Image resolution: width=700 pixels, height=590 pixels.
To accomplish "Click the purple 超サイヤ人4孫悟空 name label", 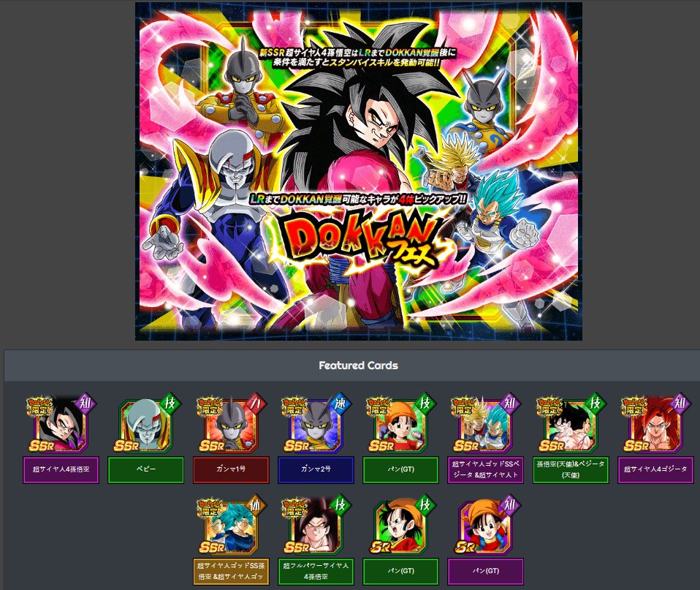I will [x=61, y=469].
